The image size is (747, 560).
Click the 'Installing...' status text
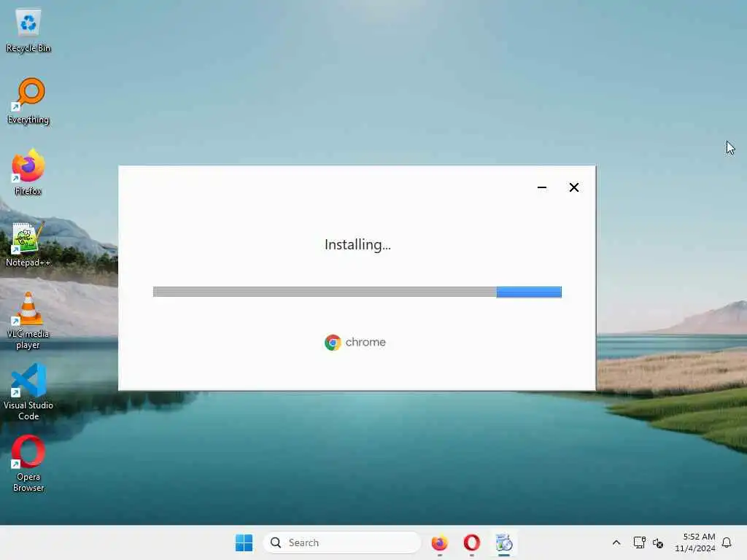point(357,245)
